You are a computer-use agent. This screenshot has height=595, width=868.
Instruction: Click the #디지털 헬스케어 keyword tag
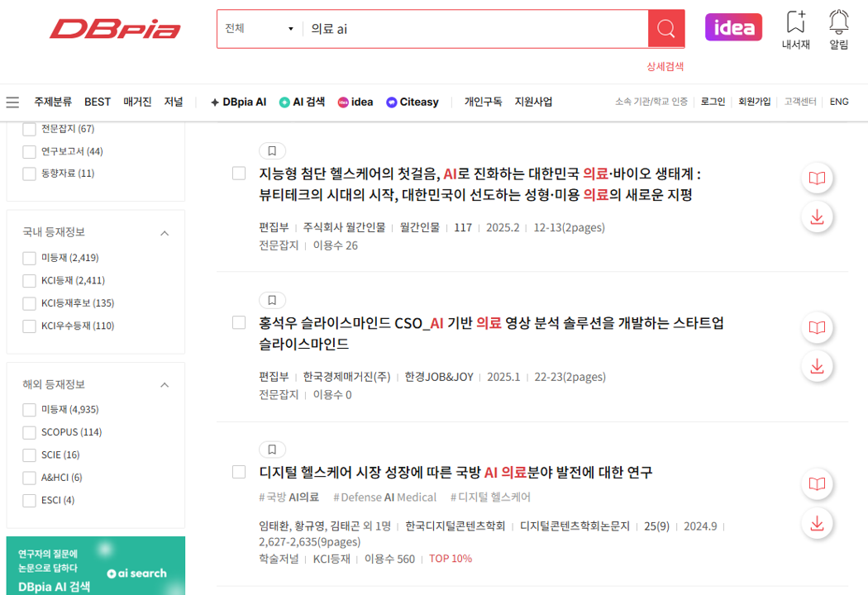point(490,497)
